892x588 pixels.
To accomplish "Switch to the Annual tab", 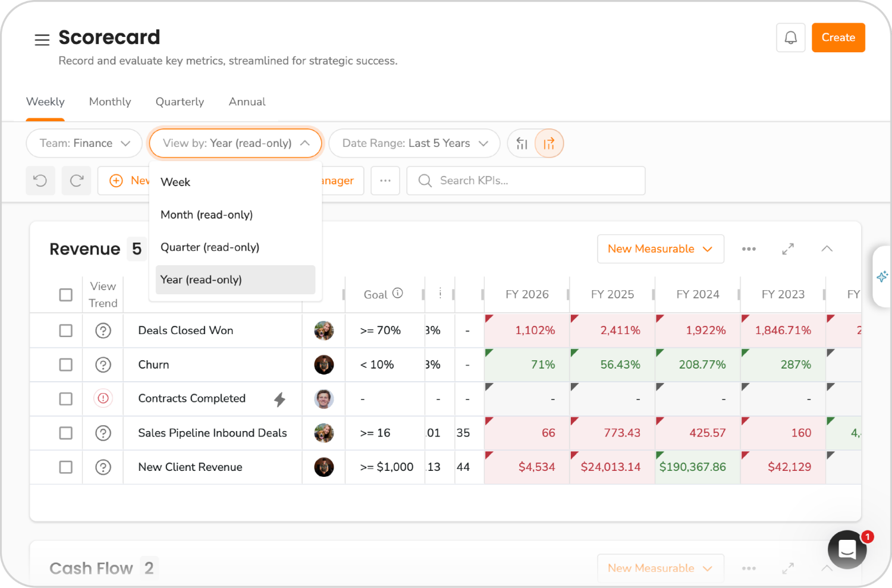I will pyautogui.click(x=247, y=102).
